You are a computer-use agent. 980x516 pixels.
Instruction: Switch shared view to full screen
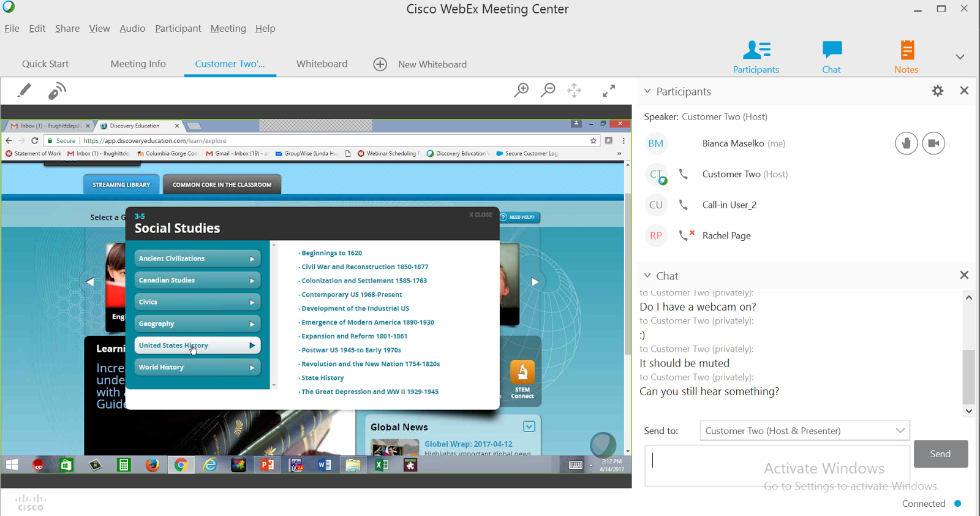609,91
